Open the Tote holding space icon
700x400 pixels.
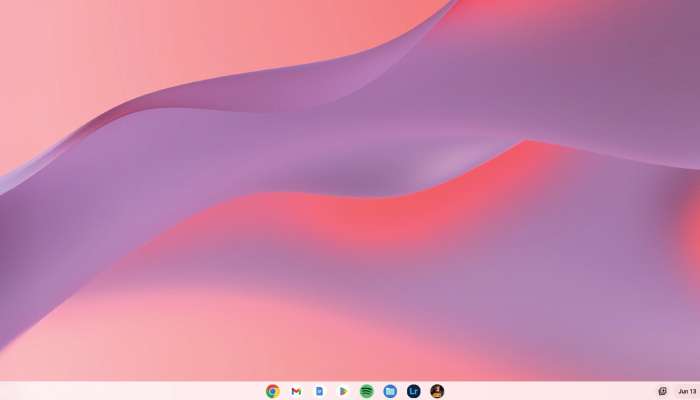tap(662, 391)
